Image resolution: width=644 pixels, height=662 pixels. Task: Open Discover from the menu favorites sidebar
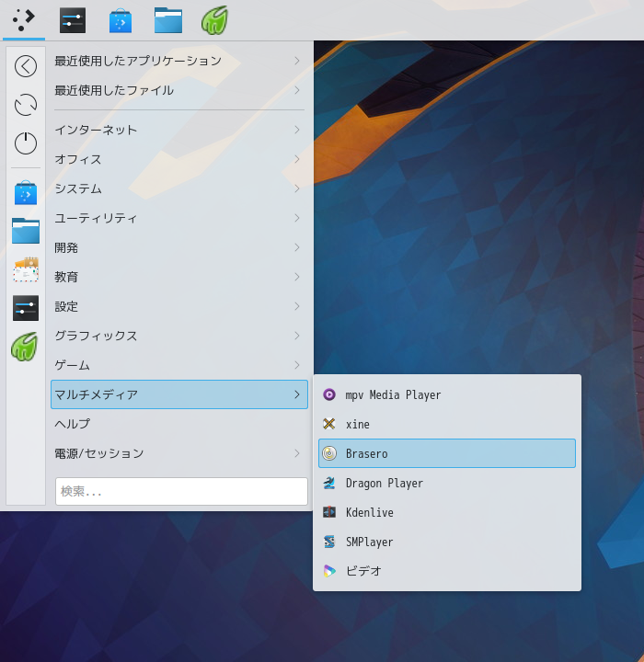(x=26, y=193)
